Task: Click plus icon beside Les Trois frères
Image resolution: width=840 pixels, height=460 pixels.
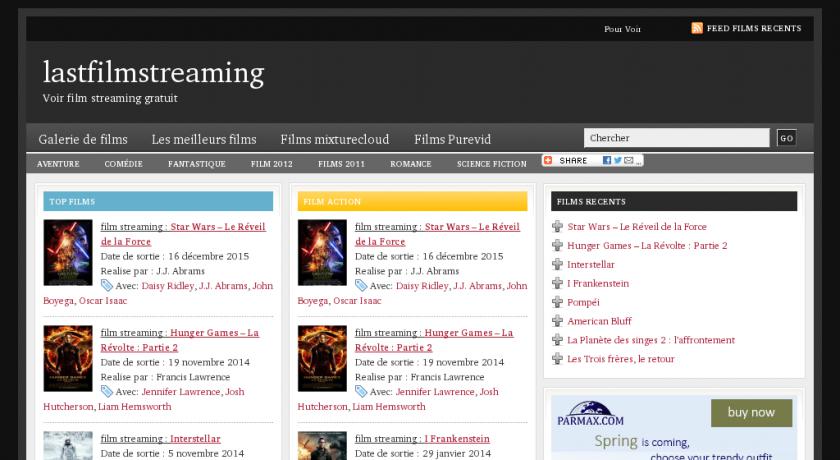Action: click(x=557, y=358)
